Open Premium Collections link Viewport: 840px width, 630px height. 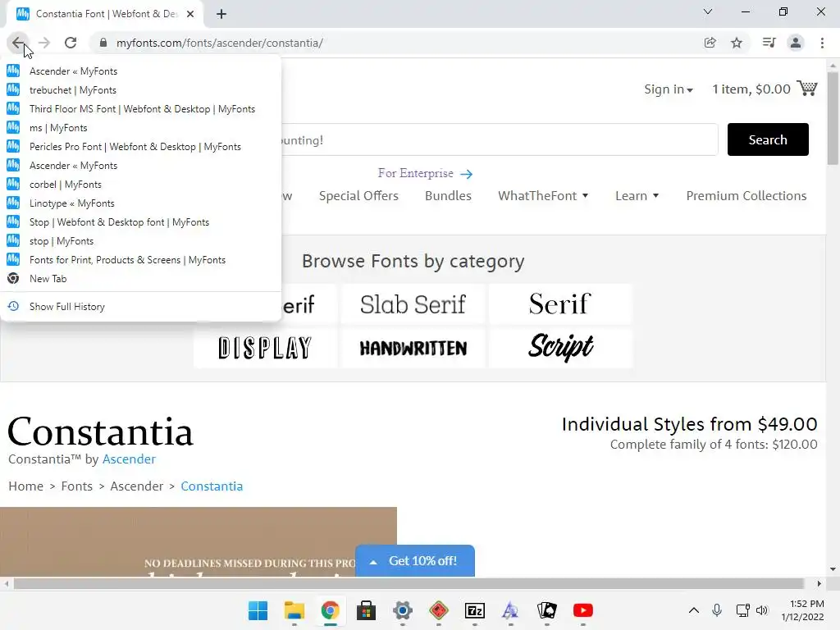tap(746, 196)
